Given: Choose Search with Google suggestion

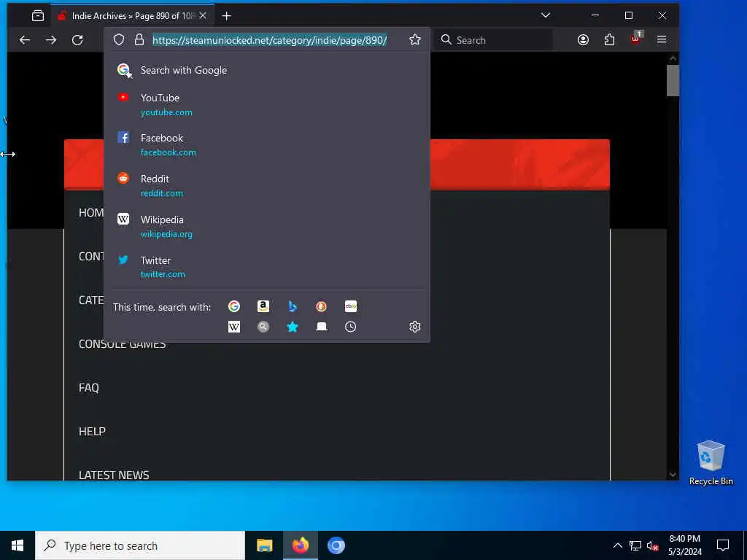Looking at the screenshot, I should pyautogui.click(x=267, y=71).
